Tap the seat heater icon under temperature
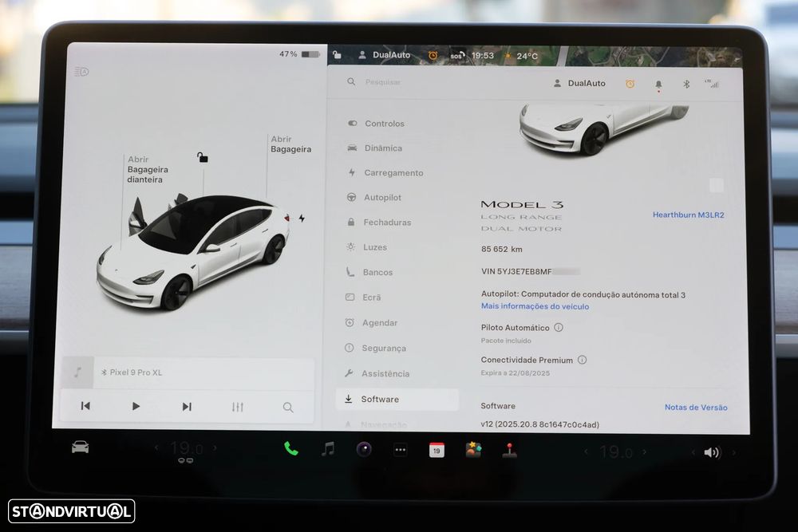This screenshot has width=798, height=532. click(185, 461)
